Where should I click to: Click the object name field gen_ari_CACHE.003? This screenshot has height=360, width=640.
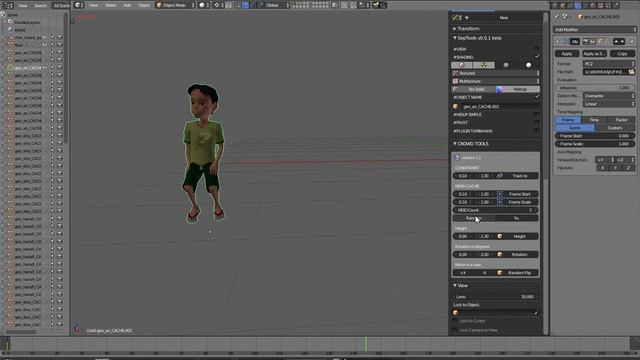[x=496, y=107]
